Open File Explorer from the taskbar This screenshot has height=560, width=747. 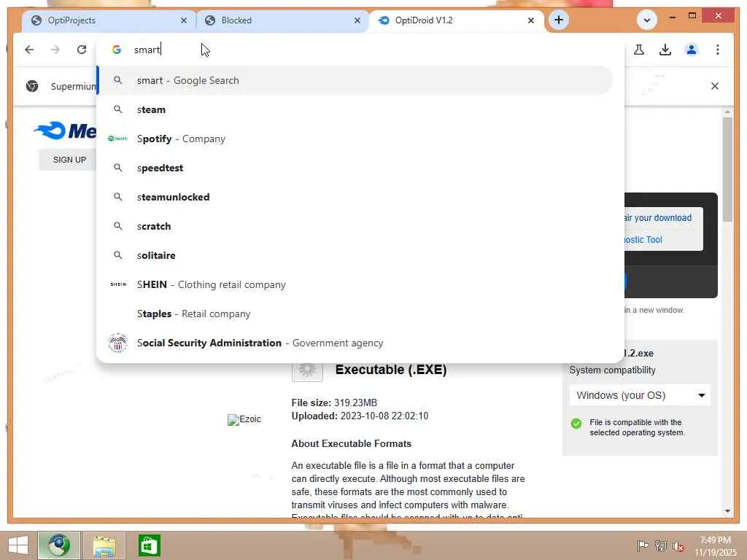104,545
